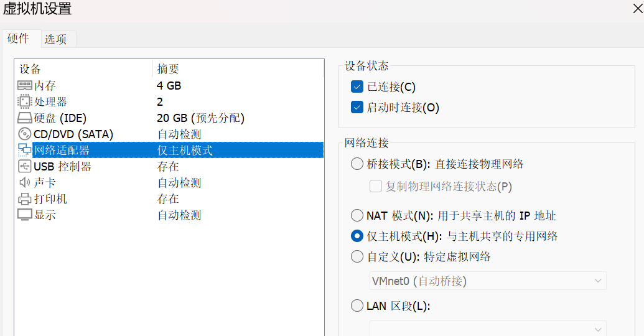The height and width of the screenshot is (336, 644).
Task: Select the CD/DVD (SATA) disc icon
Action: point(25,134)
